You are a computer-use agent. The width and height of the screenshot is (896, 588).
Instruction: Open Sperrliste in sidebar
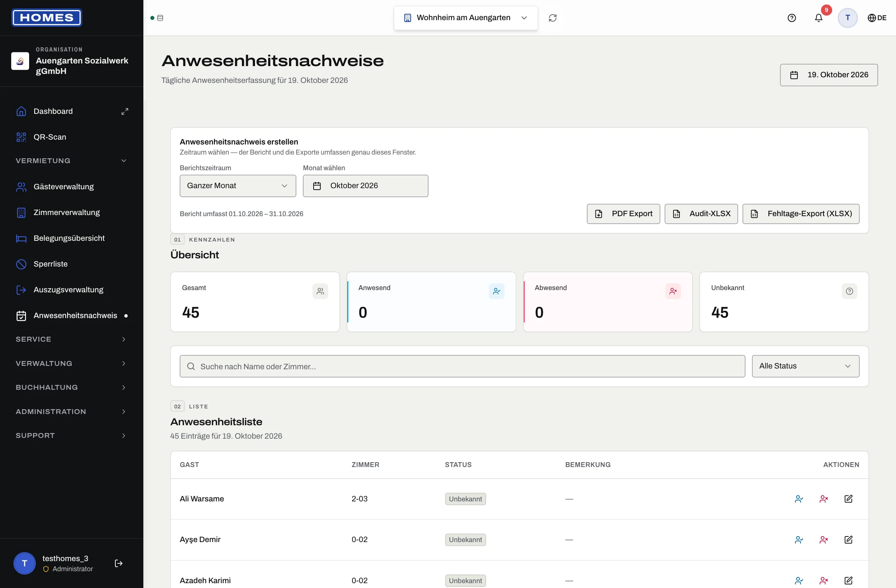click(x=72, y=264)
